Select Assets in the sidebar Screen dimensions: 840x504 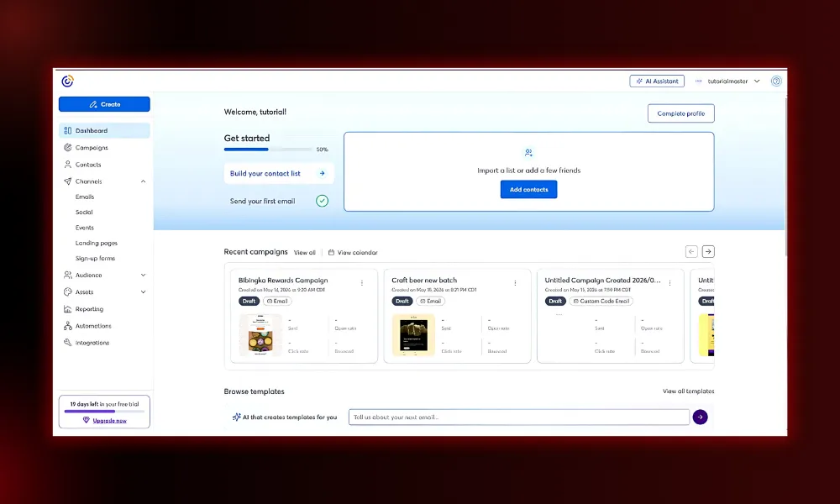[x=84, y=292]
